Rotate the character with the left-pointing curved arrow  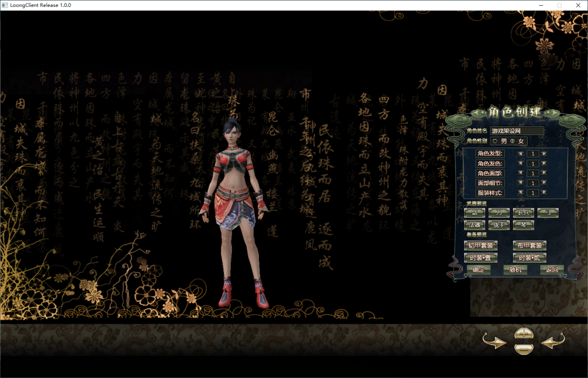tap(553, 341)
